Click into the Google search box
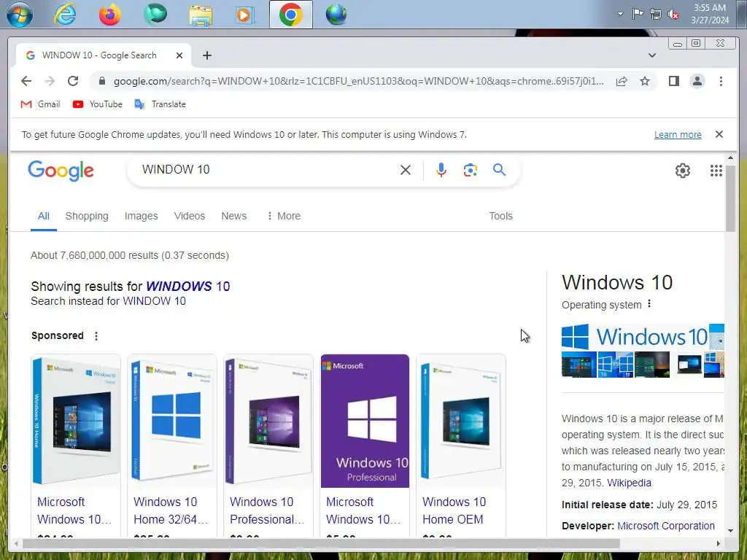 point(267,169)
